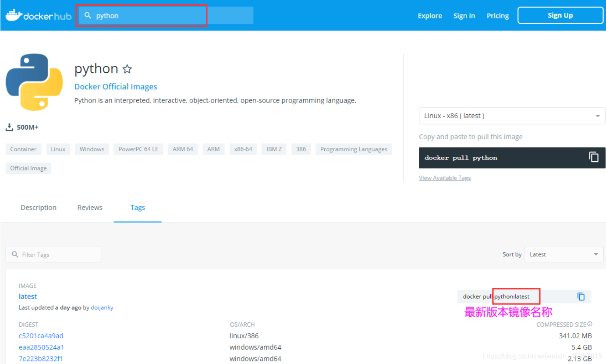Image resolution: width=606 pixels, height=364 pixels.
Task: Click the Windows tag chip
Action: coord(92,149)
